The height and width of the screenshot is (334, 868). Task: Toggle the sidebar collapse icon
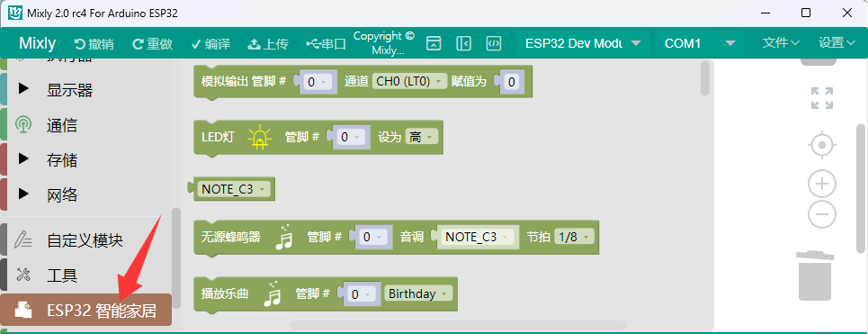(463, 43)
